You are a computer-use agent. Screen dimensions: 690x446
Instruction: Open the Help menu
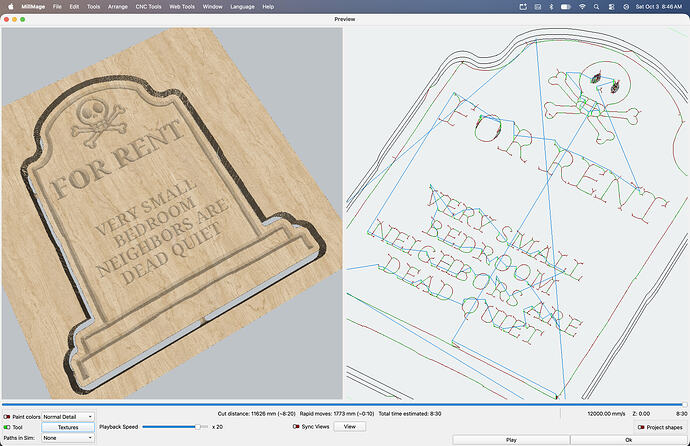point(268,7)
